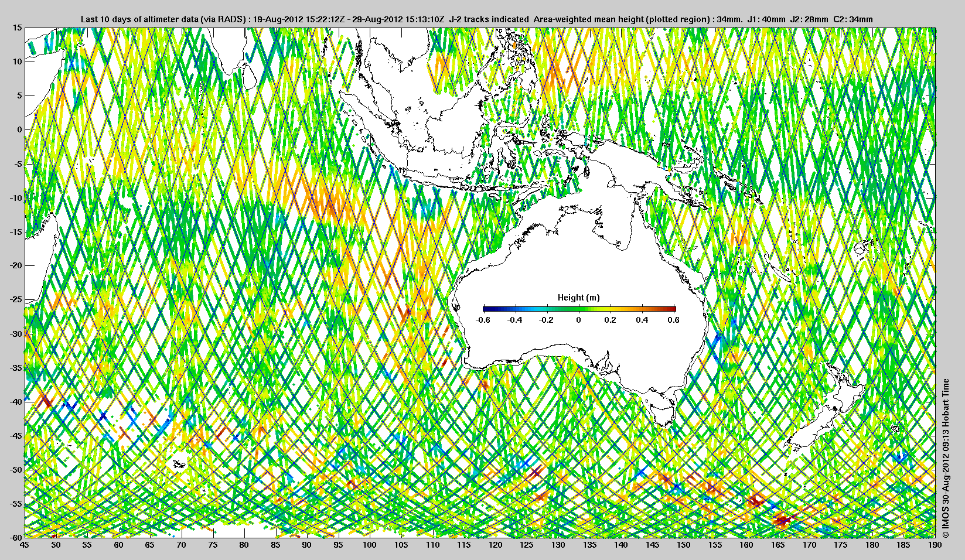Click the longitude axis label '45'
The image size is (965, 560).
[24, 545]
